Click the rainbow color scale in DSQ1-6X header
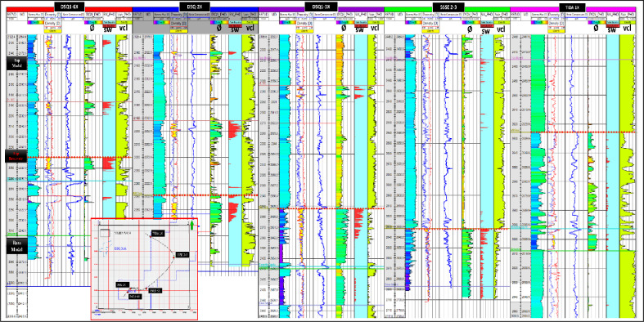Viewport: 644px width, 322px height. 35,23
